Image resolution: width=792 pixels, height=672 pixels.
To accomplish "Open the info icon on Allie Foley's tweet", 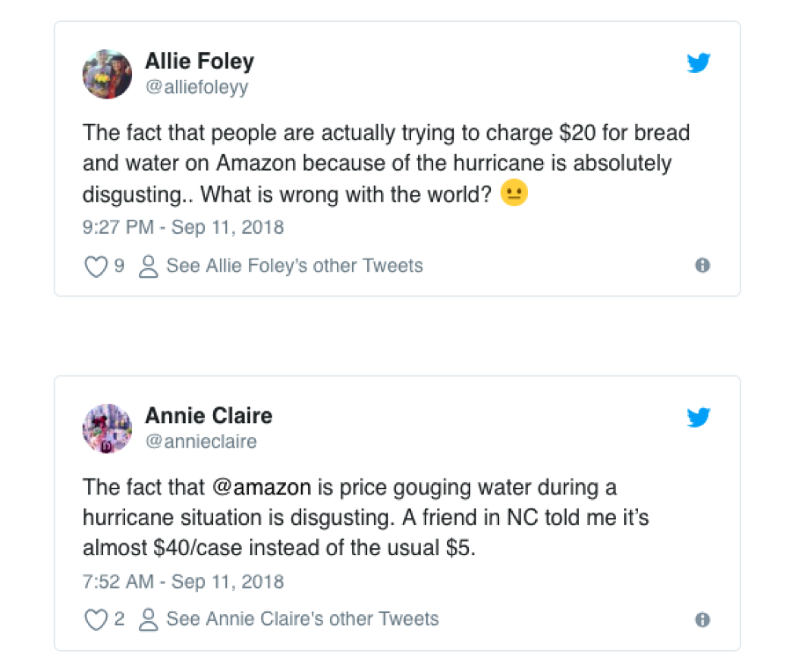I will 702,266.
